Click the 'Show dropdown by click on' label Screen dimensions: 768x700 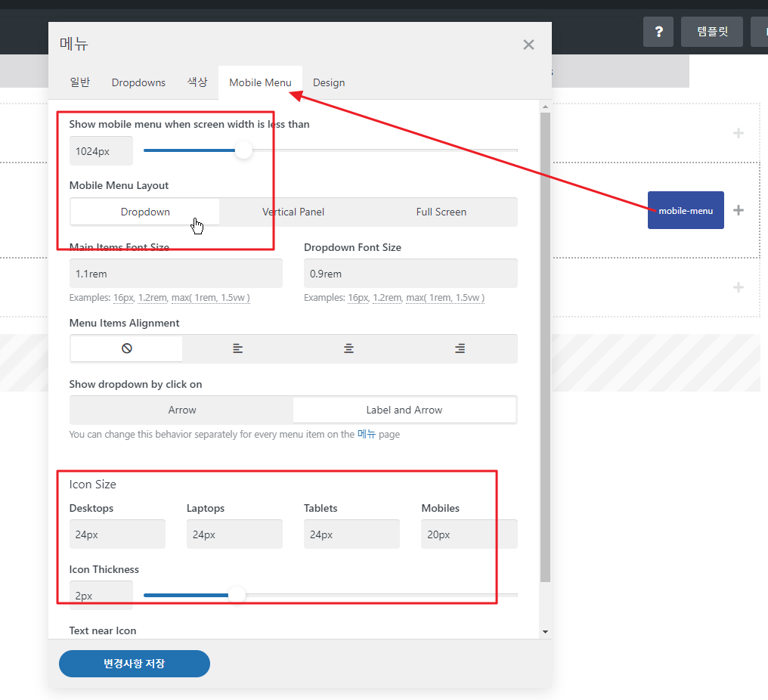tap(135, 384)
